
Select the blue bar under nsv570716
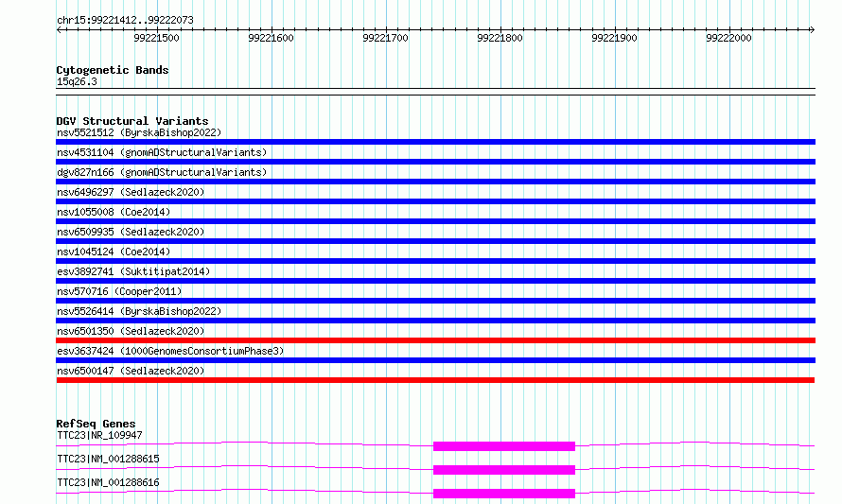435,301
